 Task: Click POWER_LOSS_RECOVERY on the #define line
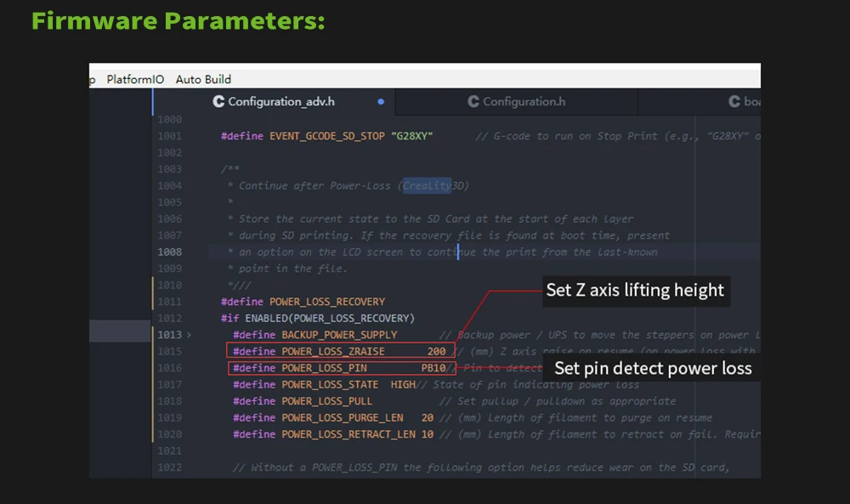click(x=327, y=302)
